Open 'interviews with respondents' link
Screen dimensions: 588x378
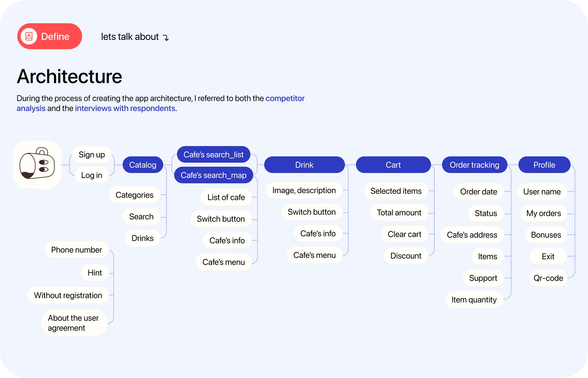[125, 108]
